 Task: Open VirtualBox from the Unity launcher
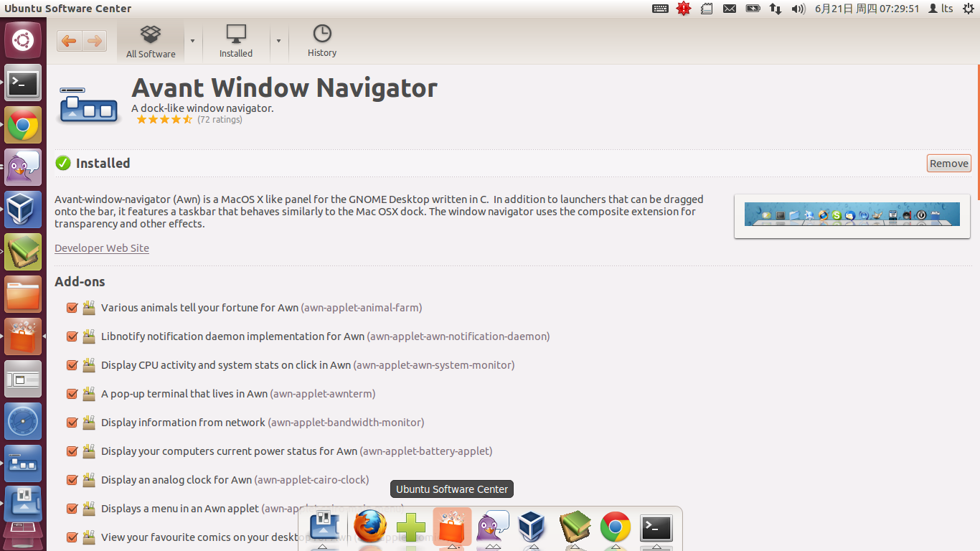(x=23, y=210)
